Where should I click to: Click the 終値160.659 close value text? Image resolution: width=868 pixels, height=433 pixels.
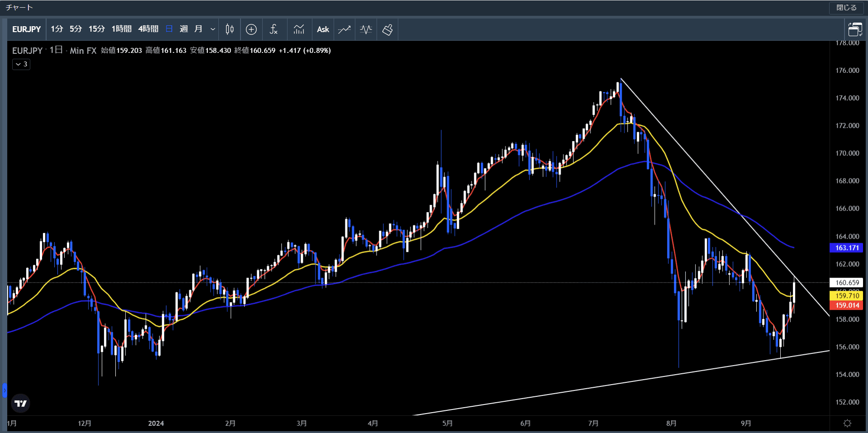coord(255,51)
